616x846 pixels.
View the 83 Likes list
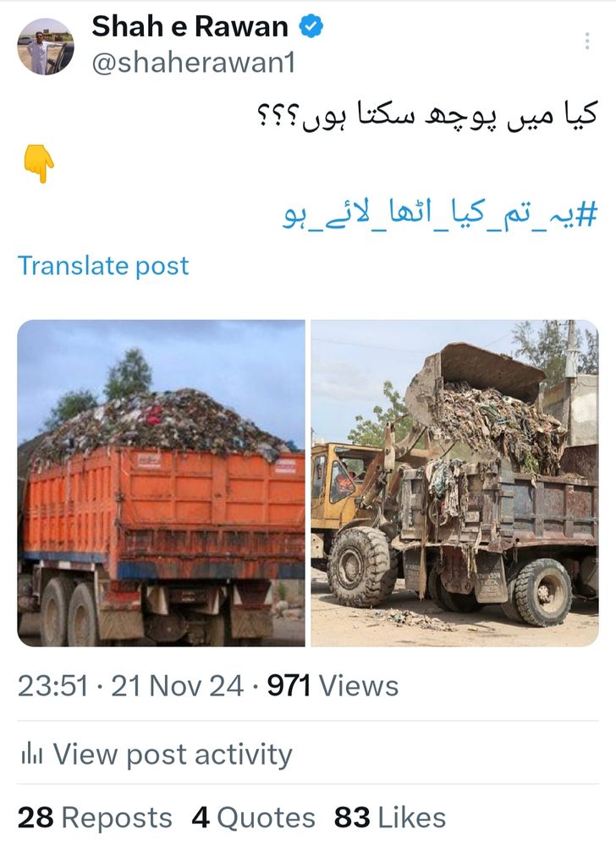(390, 817)
